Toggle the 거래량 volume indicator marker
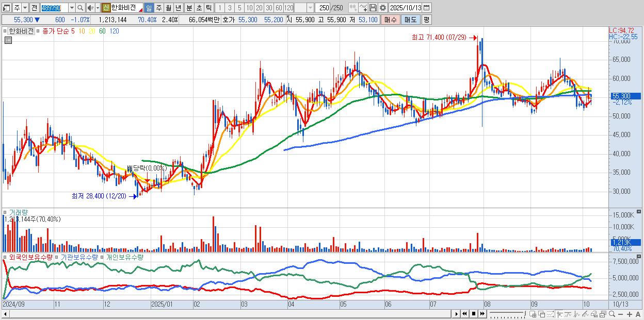The height and width of the screenshot is (320, 644). tap(6, 212)
